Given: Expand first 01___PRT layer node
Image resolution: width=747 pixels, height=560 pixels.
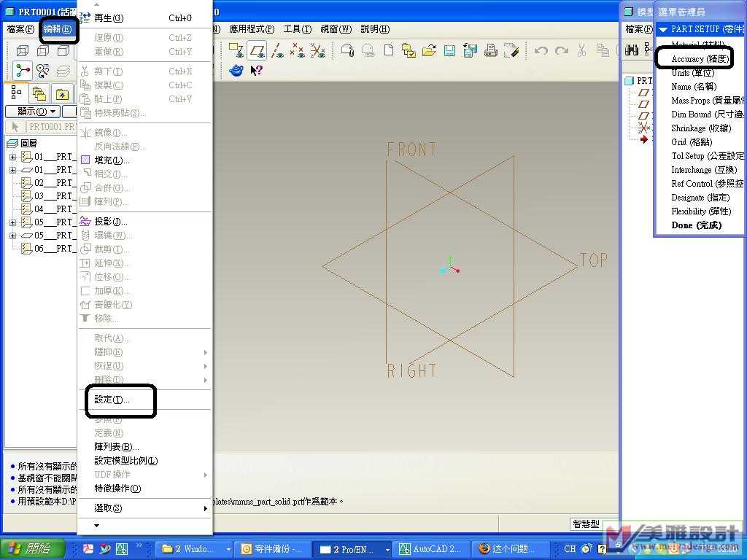Looking at the screenshot, I should coord(13,157).
